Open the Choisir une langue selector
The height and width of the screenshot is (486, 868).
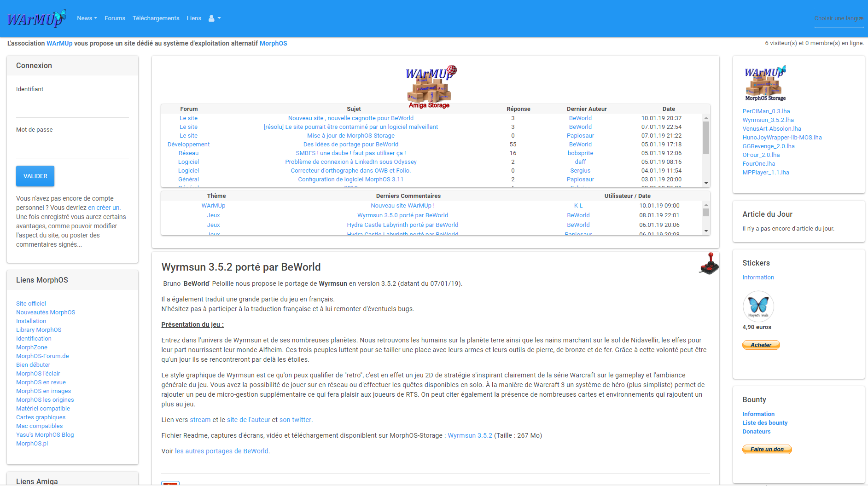click(839, 18)
